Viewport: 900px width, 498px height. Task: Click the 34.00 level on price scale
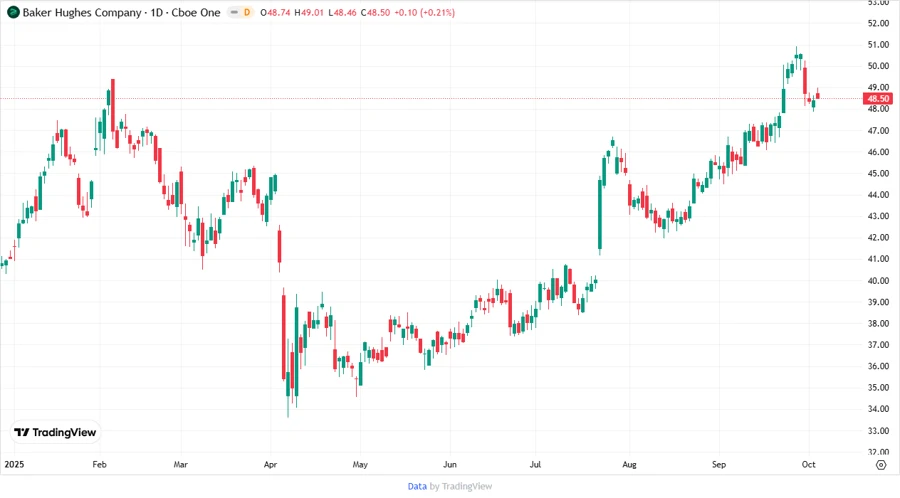(879, 409)
